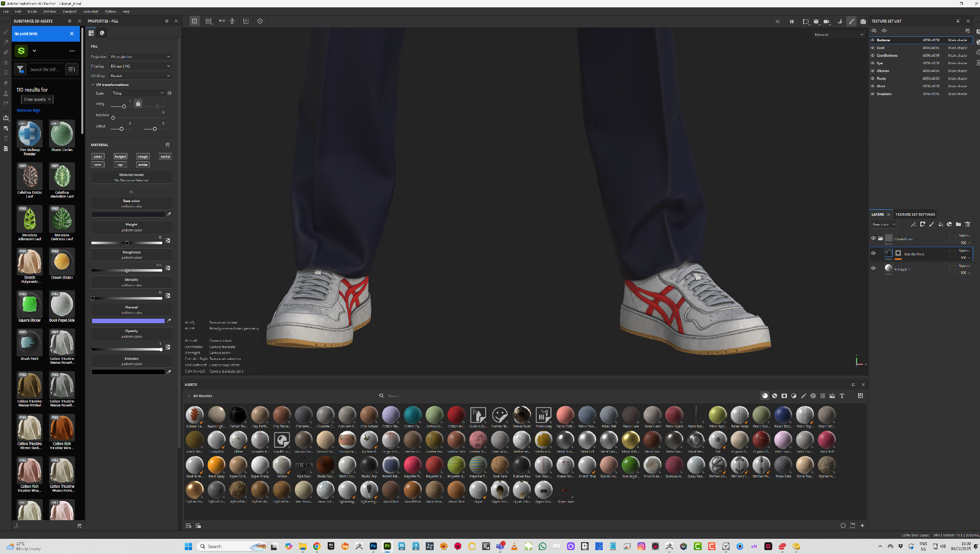Viewport: 980px width, 554px height.
Task: Toggle visibility of the BlackButtons layer
Action: (x=873, y=253)
